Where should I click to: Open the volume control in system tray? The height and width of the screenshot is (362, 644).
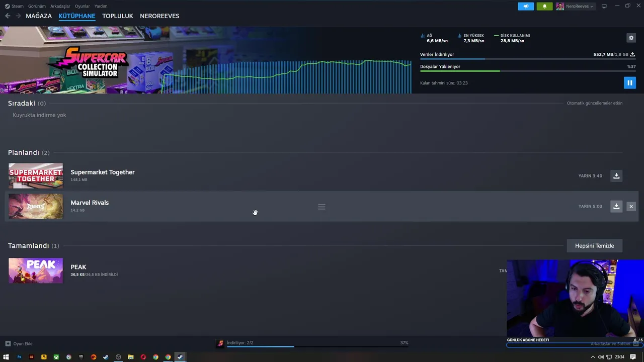pos(601,357)
